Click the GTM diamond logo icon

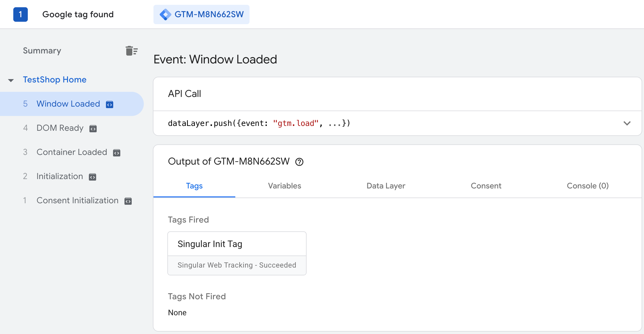point(165,14)
